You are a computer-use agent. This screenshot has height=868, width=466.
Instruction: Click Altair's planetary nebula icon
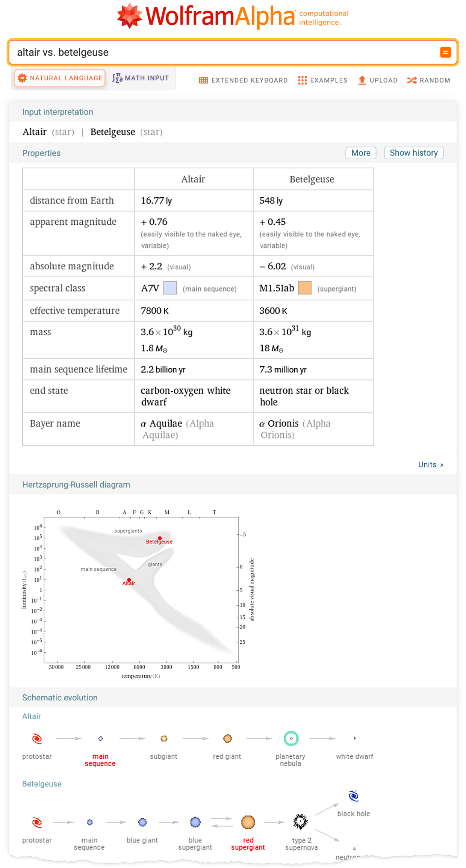pyautogui.click(x=291, y=738)
